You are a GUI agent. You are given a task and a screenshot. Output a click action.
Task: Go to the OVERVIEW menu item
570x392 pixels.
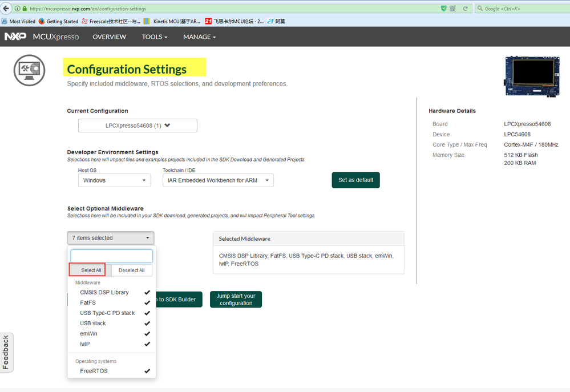110,37
